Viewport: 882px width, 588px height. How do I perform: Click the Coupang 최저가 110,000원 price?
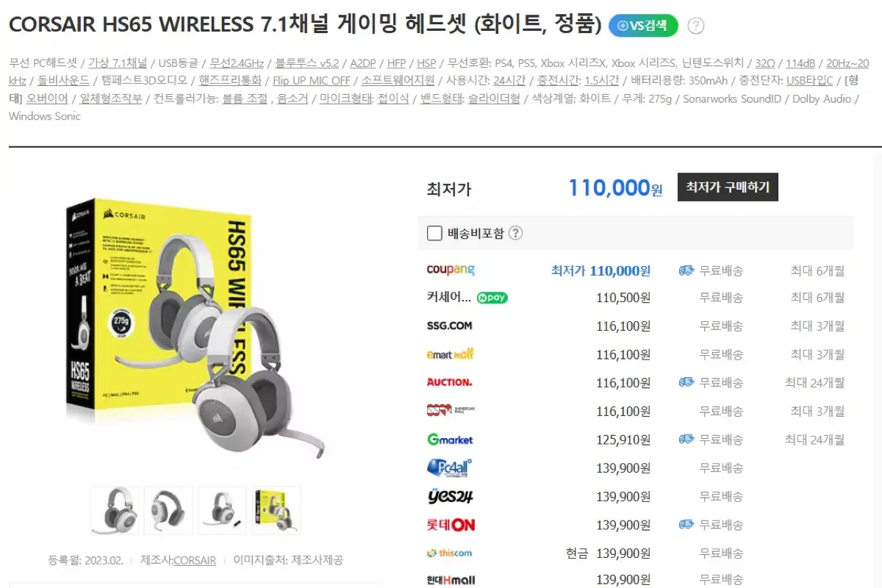tap(600, 270)
